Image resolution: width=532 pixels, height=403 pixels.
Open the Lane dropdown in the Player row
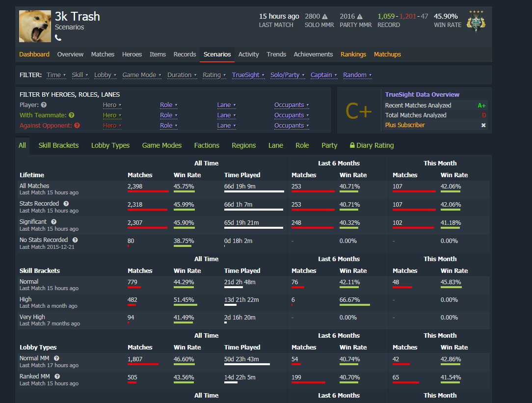point(226,105)
